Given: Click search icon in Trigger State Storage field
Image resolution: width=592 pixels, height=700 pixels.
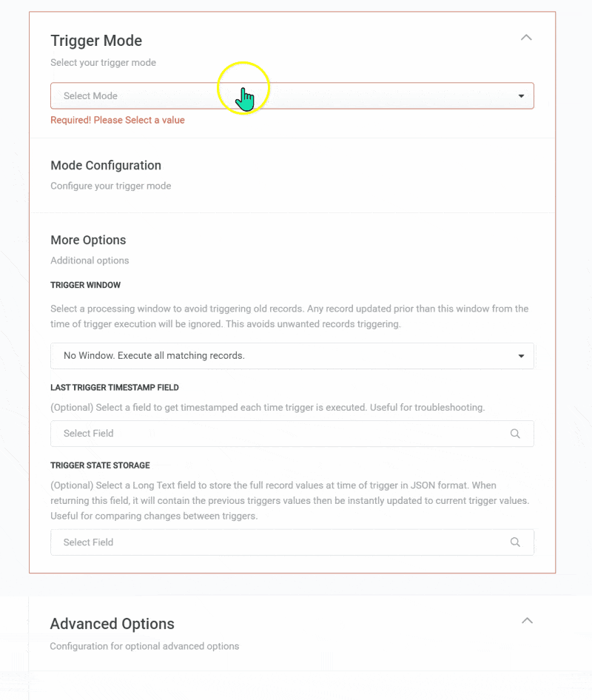Looking at the screenshot, I should click(515, 542).
